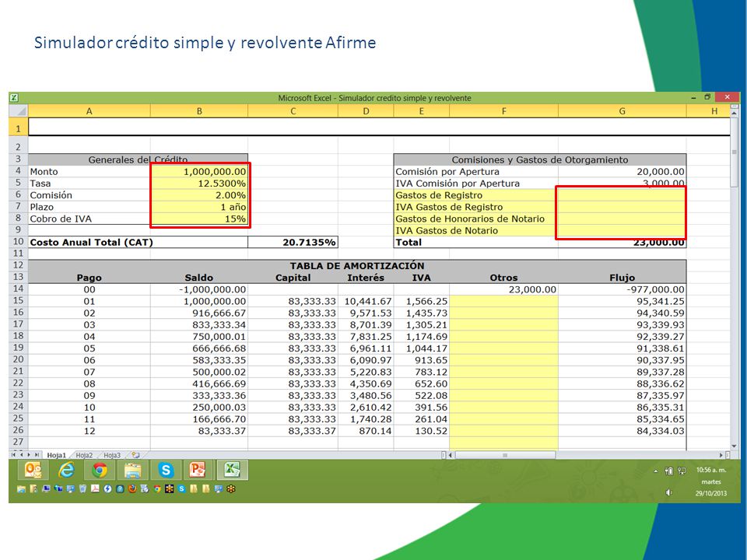
Task: Select the Monto cell 1,000,000.00
Action: coord(199,171)
